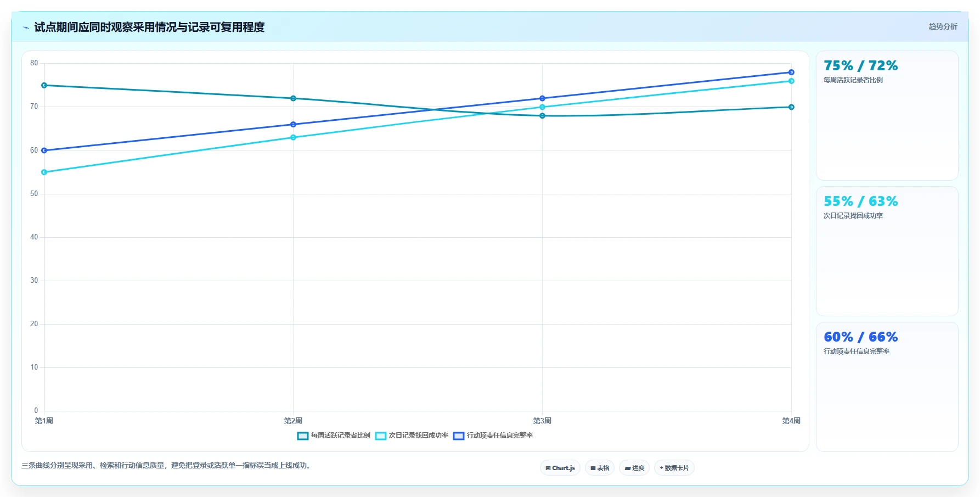This screenshot has height=497, width=980.
Task: Toggle the 行动项责任信息完整率 legend item
Action: tap(493, 435)
